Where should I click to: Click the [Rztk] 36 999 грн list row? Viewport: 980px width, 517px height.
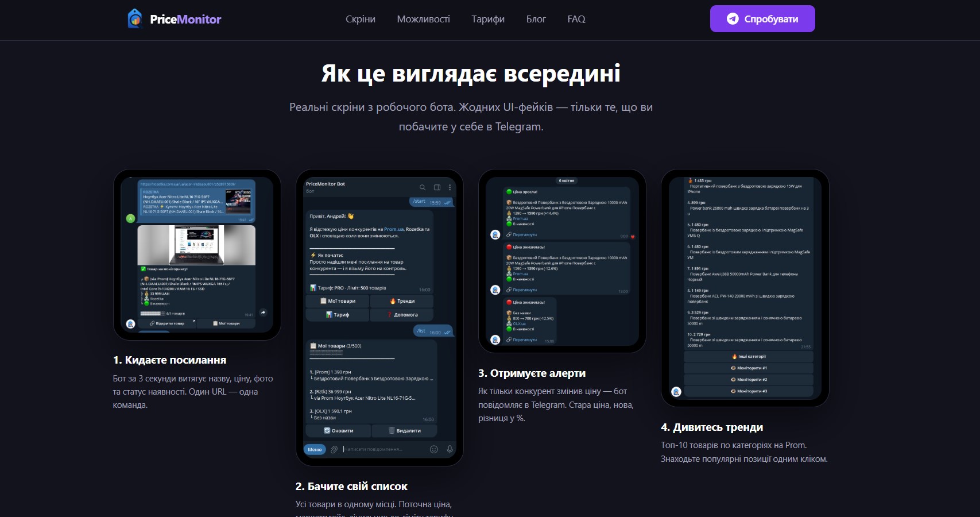(x=363, y=395)
